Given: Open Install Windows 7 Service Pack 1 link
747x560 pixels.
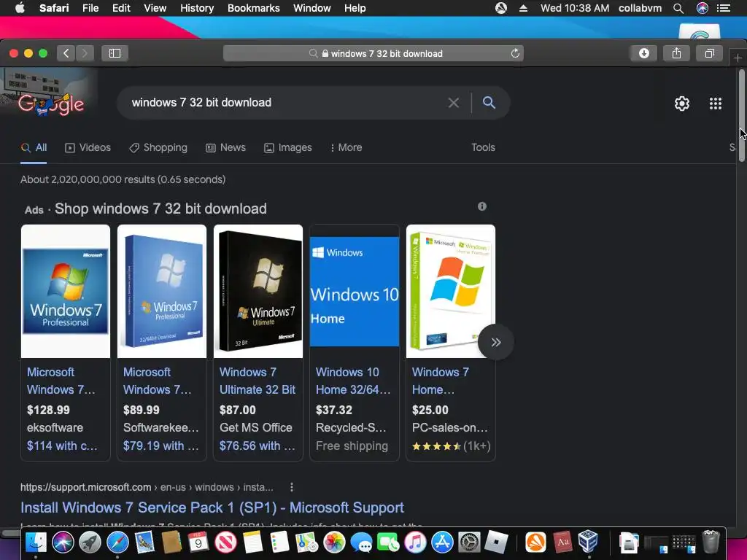Looking at the screenshot, I should pos(212,507).
